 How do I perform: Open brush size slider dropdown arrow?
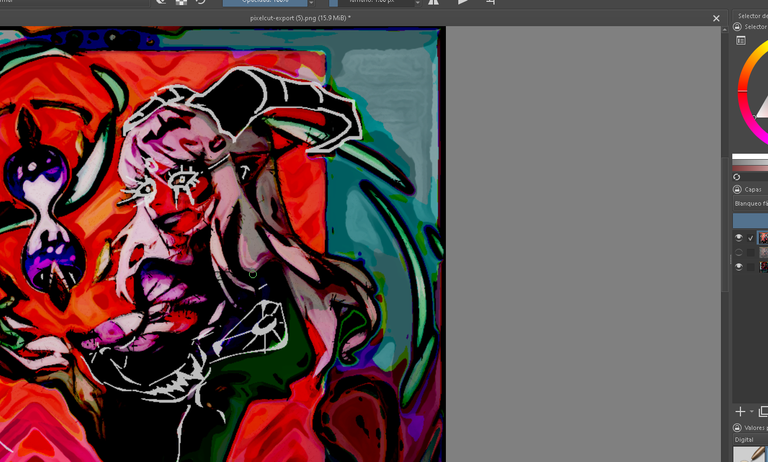(x=417, y=2)
